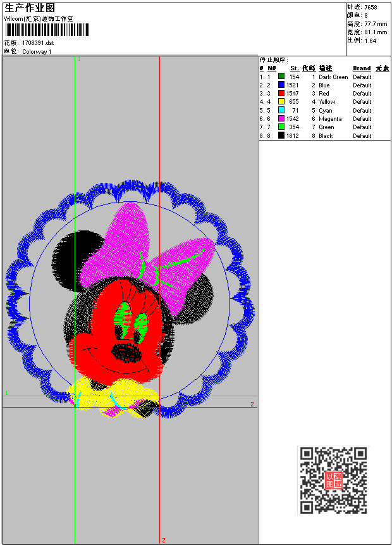This screenshot has height=545, width=392.
Task: Click the Blue thread color swatch
Action: click(x=281, y=84)
